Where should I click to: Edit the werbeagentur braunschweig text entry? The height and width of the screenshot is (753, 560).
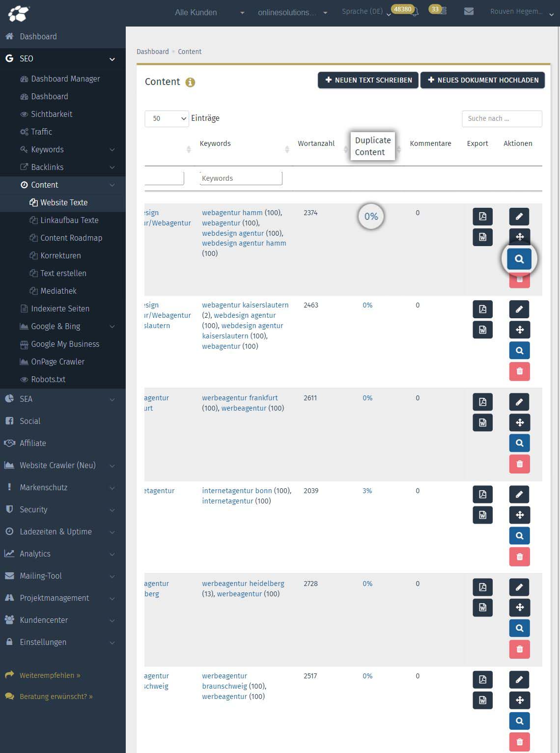pos(519,680)
